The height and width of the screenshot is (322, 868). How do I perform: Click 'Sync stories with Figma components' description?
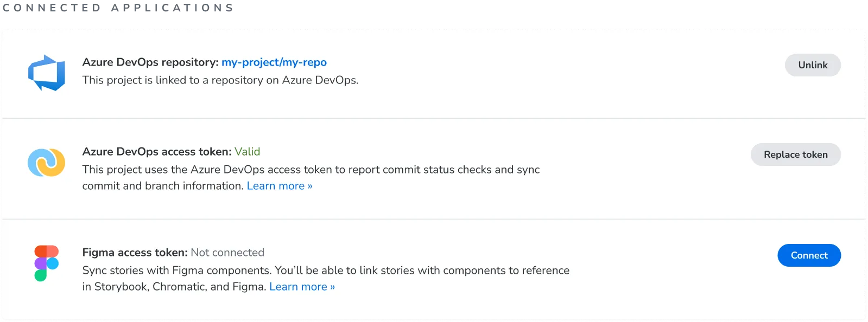pos(326,279)
